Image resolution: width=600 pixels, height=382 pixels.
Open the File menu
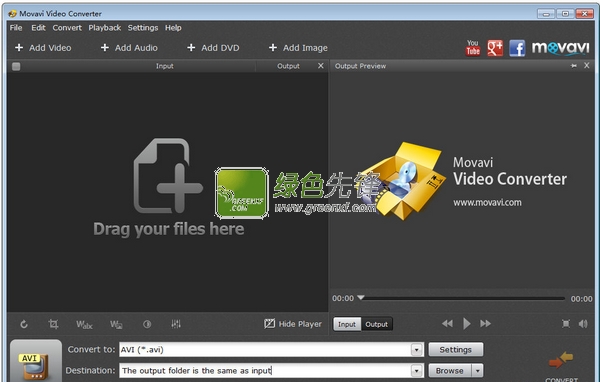pyautogui.click(x=16, y=28)
